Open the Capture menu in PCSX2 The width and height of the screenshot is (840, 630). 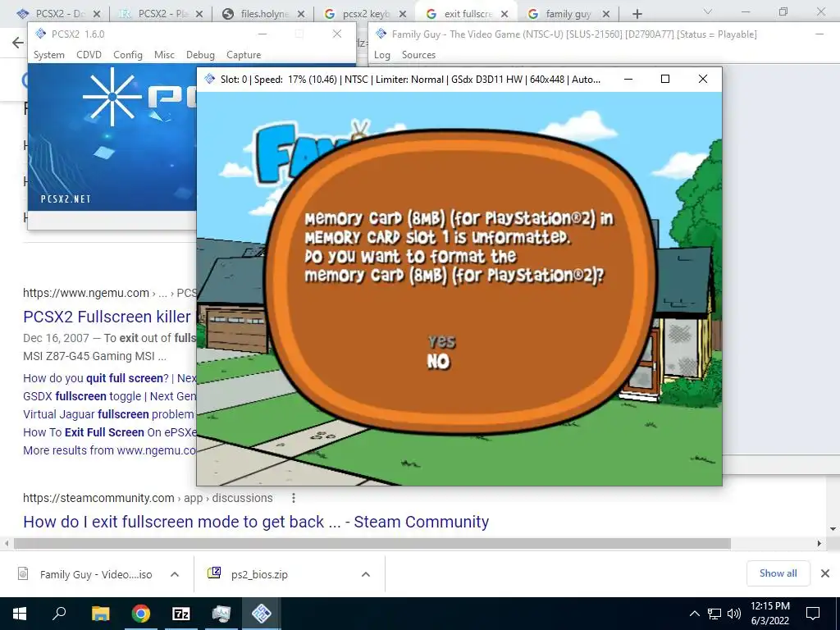[x=243, y=55]
